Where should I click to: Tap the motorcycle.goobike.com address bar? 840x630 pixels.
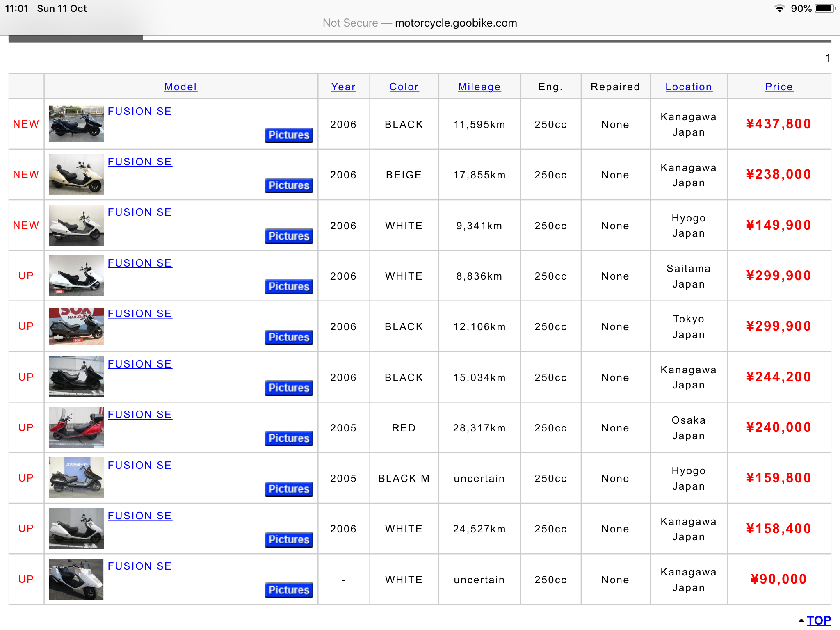tap(455, 23)
